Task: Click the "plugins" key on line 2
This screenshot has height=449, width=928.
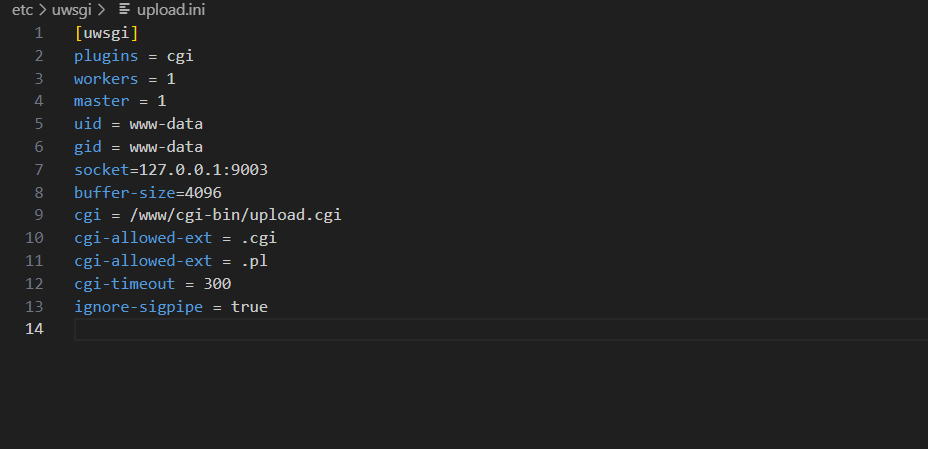Action: [x=106, y=56]
